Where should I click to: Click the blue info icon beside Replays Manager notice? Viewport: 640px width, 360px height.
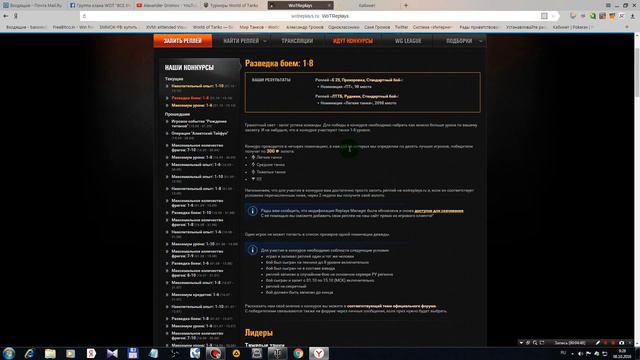[x=252, y=211]
